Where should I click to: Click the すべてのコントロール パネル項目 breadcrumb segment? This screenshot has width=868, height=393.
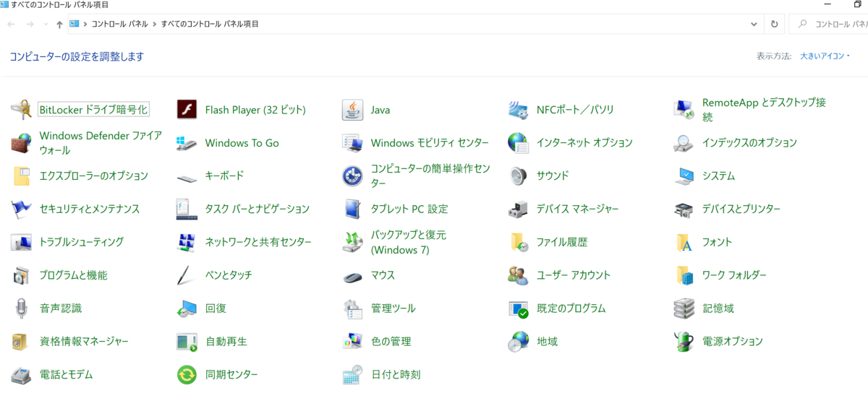click(210, 24)
